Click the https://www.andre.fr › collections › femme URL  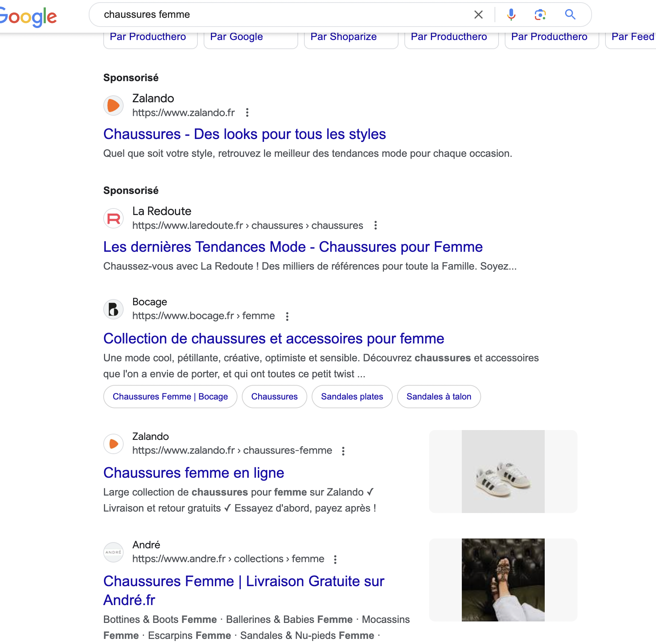point(228,558)
